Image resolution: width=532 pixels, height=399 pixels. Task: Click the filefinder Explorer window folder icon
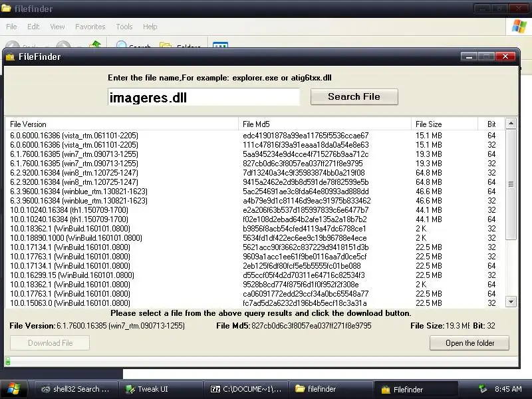pos(6,8)
